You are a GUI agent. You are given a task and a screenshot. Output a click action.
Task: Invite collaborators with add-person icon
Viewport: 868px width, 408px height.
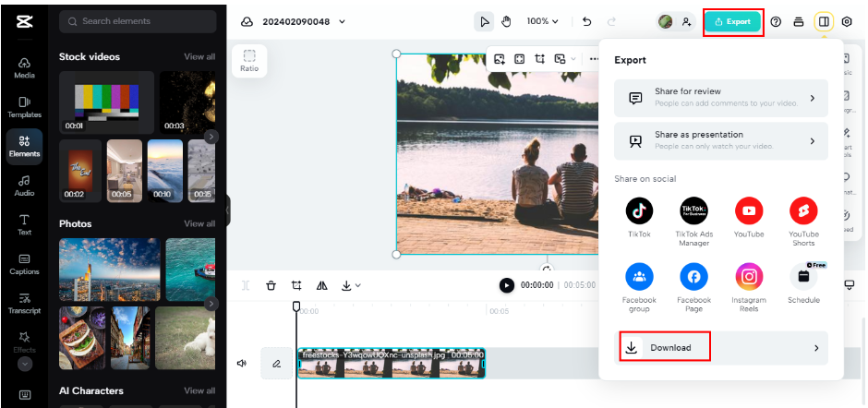[x=686, y=21]
